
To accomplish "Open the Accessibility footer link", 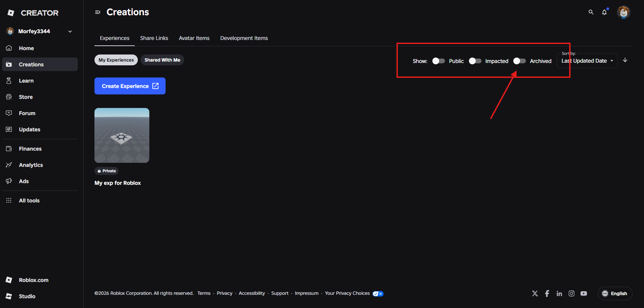I will [x=252, y=293].
